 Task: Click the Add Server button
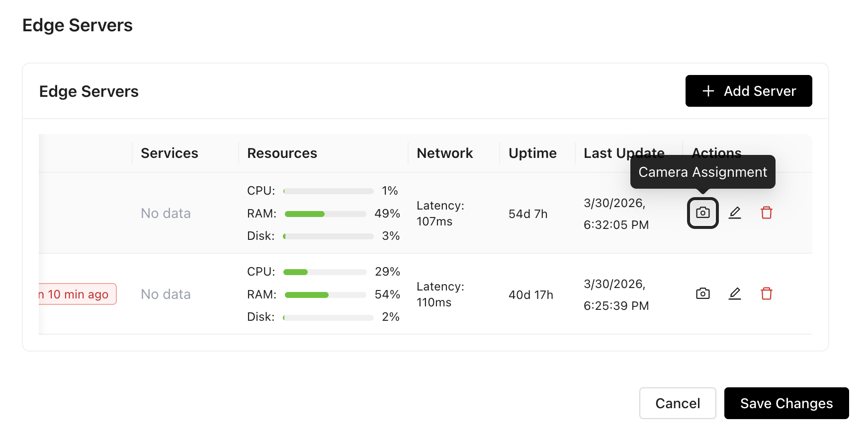click(748, 91)
